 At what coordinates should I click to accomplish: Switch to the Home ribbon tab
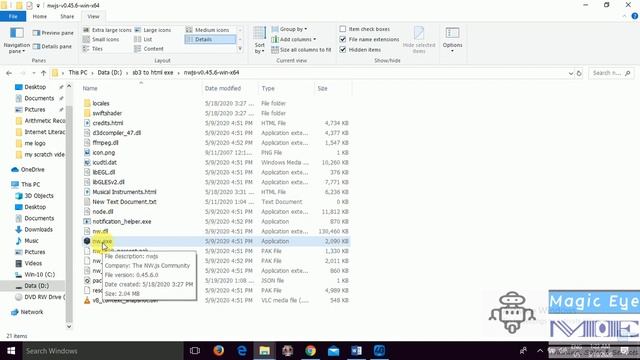[40, 16]
